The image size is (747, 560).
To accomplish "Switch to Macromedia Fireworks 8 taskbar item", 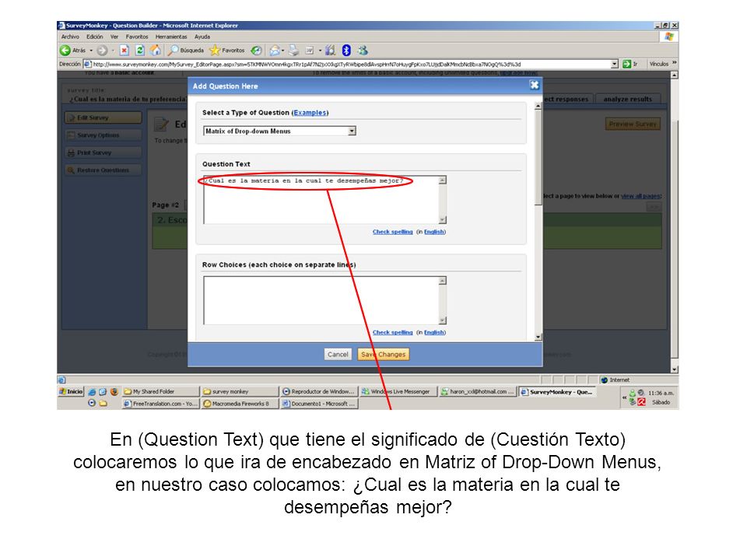I will 240,404.
